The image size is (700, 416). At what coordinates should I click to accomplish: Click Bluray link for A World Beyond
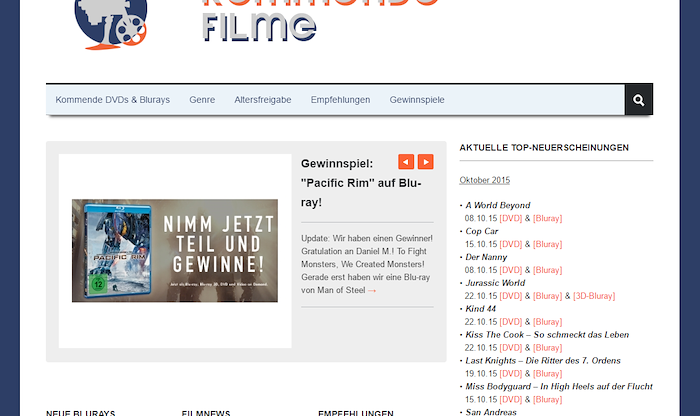coord(548,218)
